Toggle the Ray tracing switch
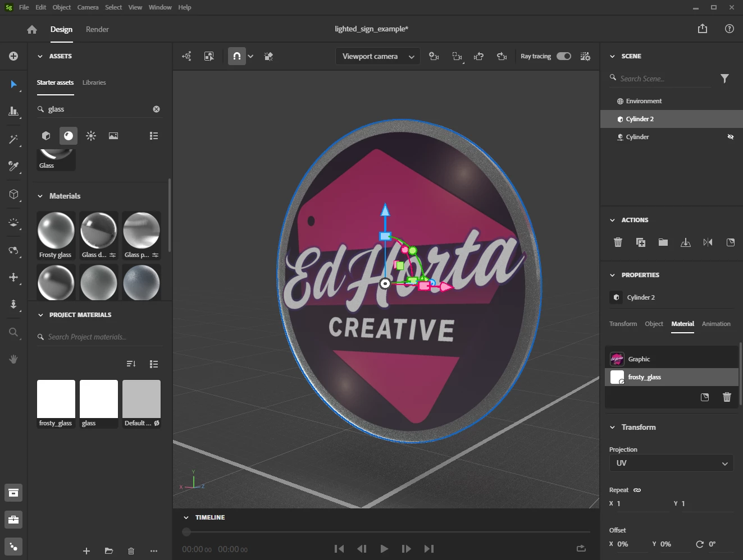The image size is (743, 560). point(564,56)
